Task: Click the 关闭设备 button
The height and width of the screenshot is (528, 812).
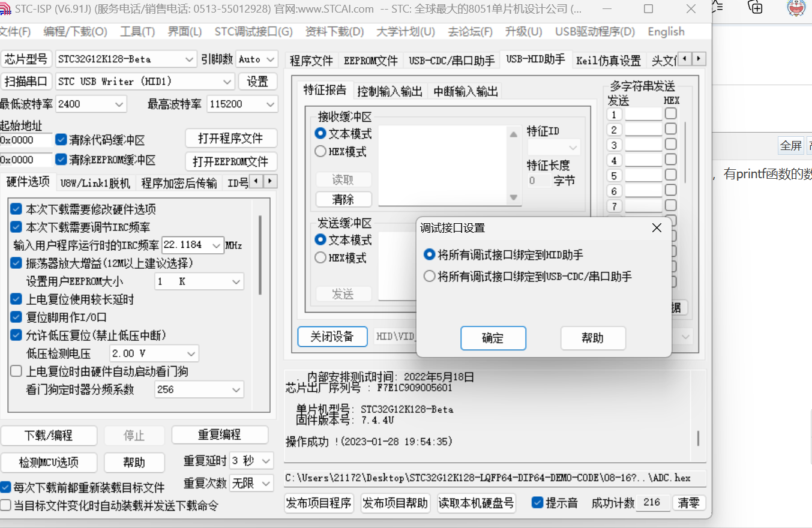Action: pos(332,337)
